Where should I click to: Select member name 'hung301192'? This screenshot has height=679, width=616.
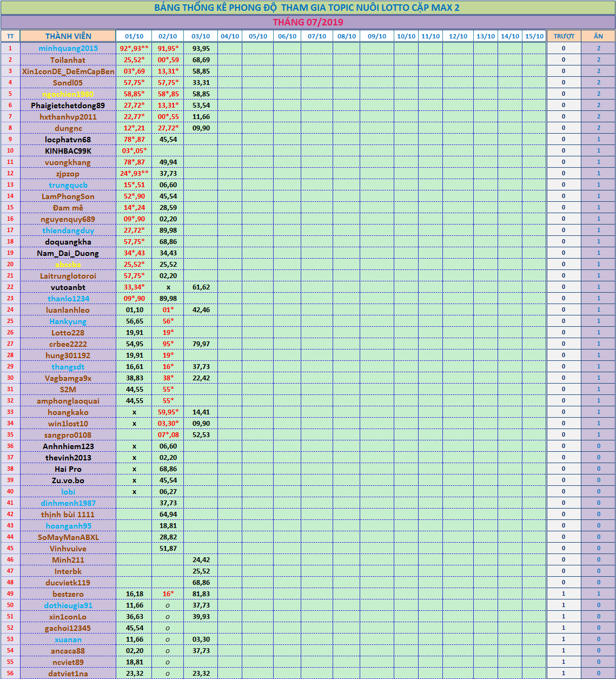68,355
